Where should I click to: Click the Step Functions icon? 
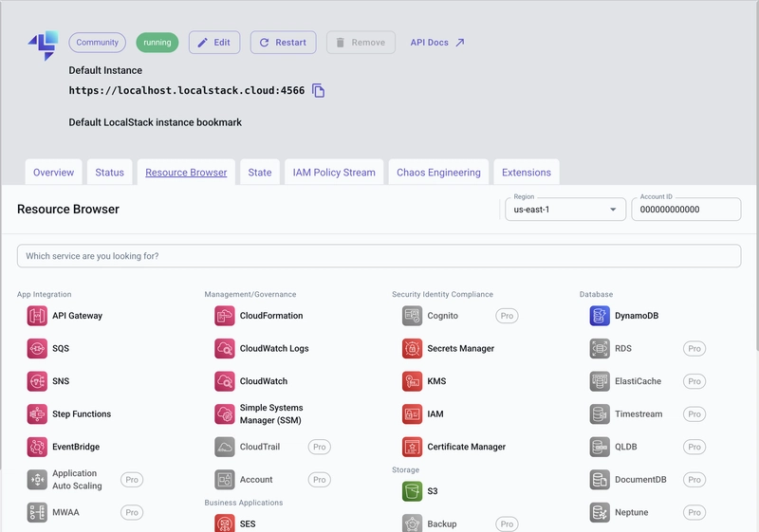click(37, 414)
